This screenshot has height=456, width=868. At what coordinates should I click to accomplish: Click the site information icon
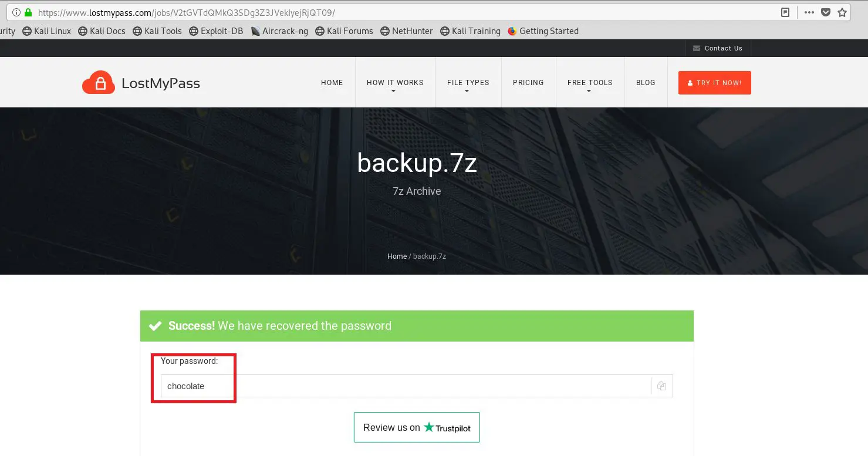[x=16, y=12]
